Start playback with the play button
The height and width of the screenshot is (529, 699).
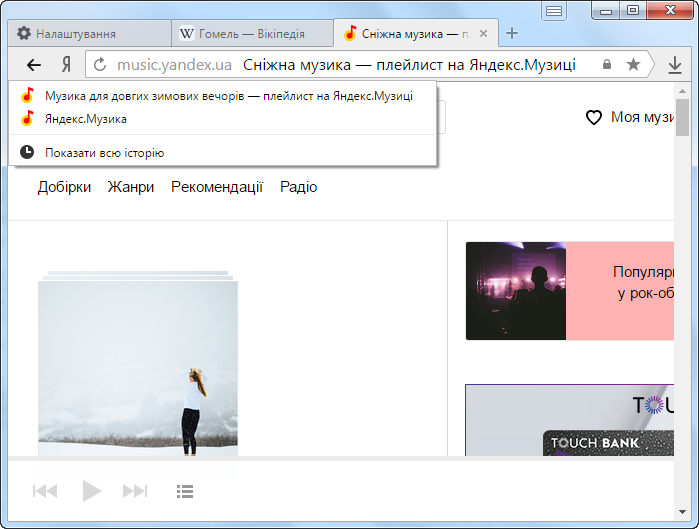tap(91, 491)
